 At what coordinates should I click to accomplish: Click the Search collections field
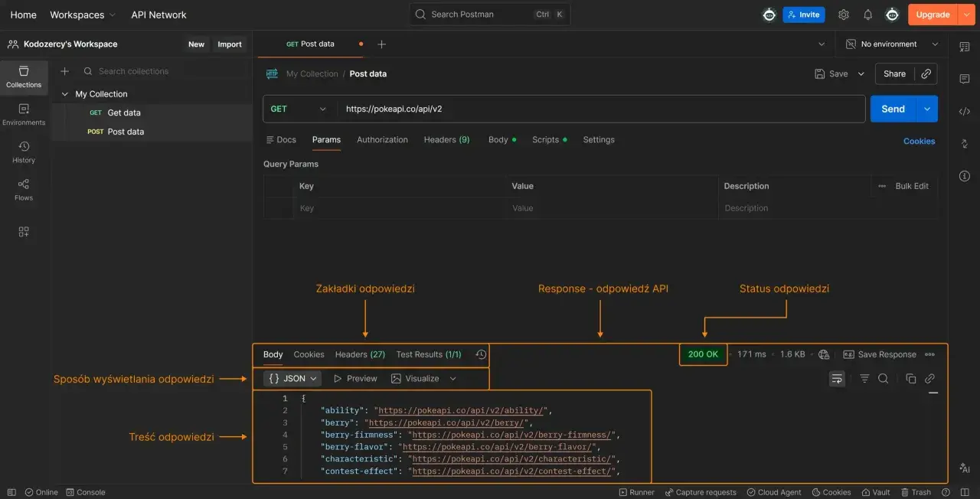pyautogui.click(x=165, y=71)
